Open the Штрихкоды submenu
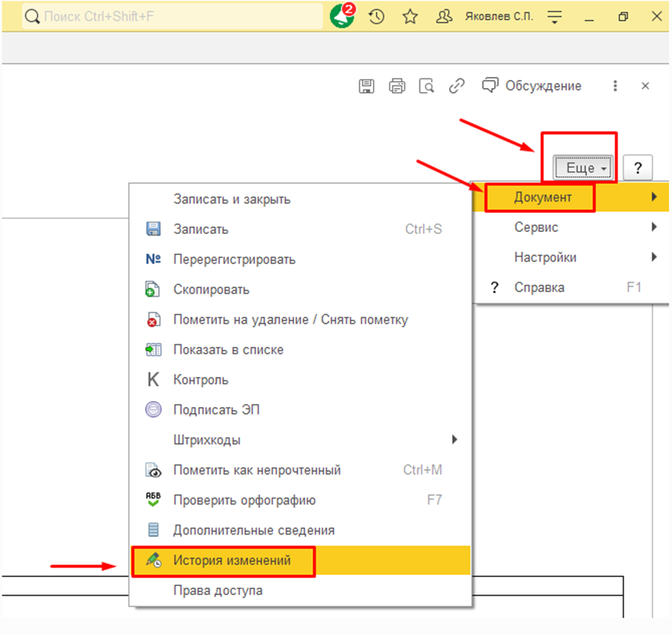The image size is (672, 635). 300,439
